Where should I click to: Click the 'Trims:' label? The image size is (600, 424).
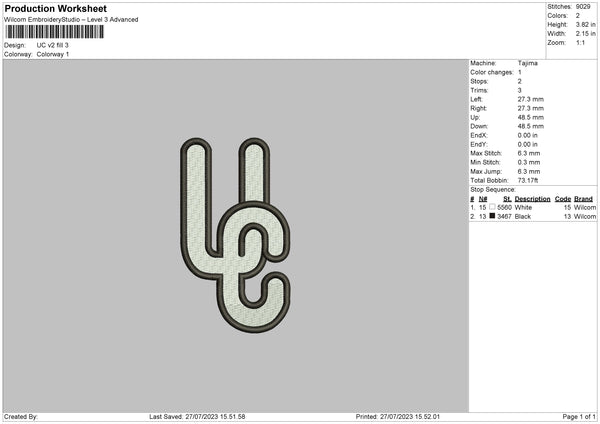click(479, 90)
